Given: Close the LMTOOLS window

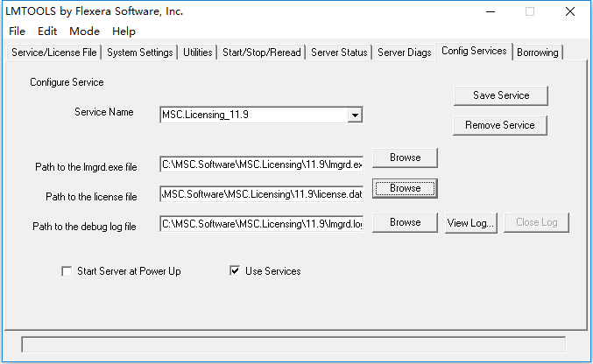Looking at the screenshot, I should 570,11.
